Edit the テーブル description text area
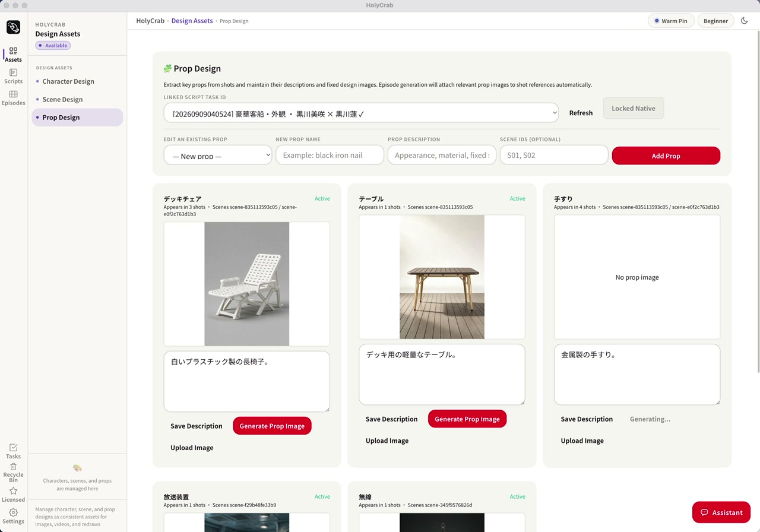This screenshot has height=532, width=760. (x=442, y=375)
